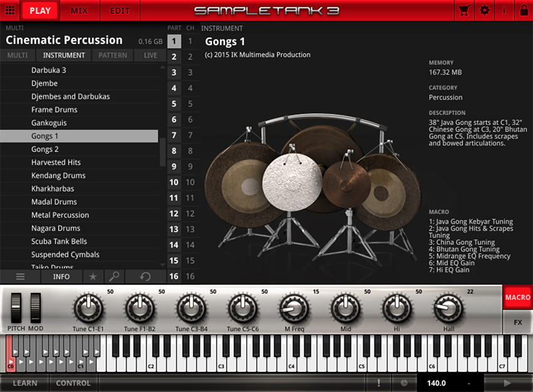Open the shopping cart store

click(465, 10)
